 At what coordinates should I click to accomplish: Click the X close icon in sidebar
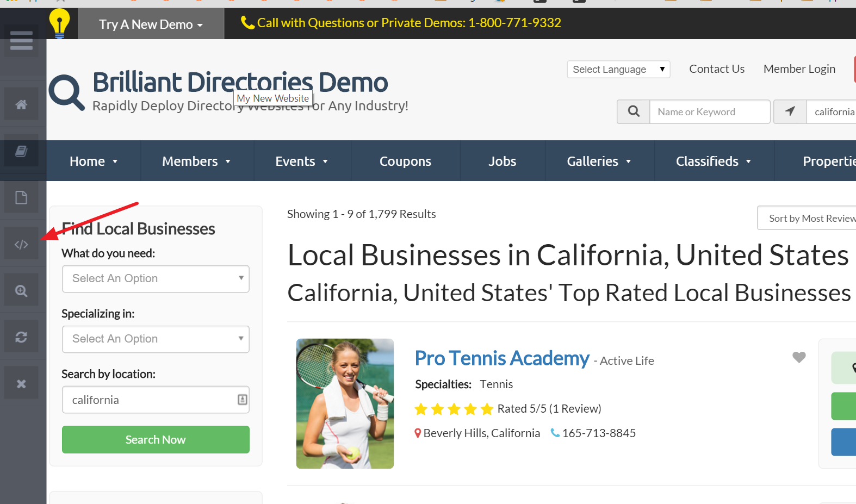click(21, 384)
